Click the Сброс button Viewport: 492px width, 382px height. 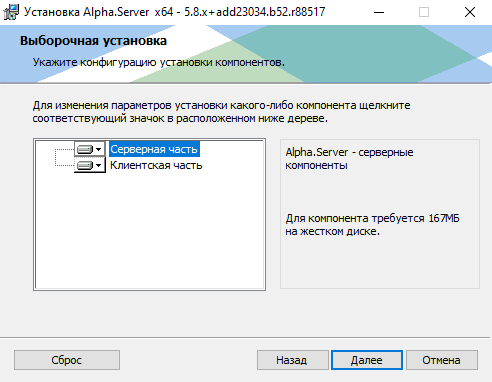coord(67,360)
